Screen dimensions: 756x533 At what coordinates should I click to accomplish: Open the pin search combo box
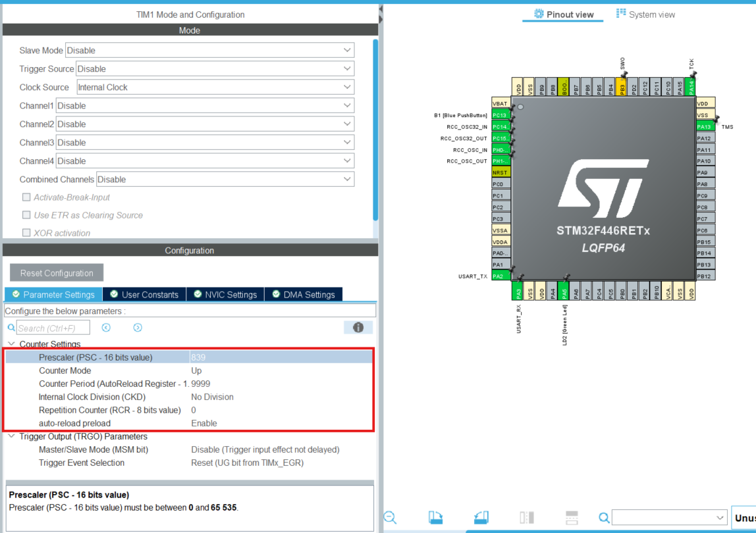(669, 518)
